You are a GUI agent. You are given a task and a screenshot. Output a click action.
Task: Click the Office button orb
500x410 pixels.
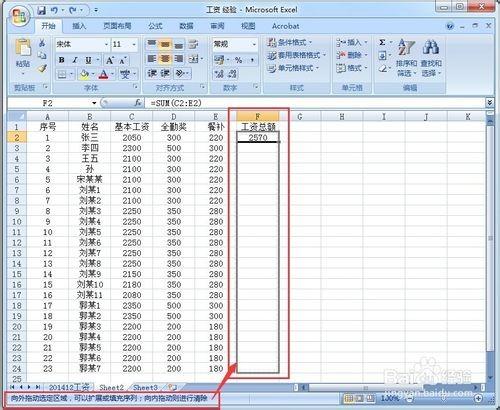click(20, 16)
